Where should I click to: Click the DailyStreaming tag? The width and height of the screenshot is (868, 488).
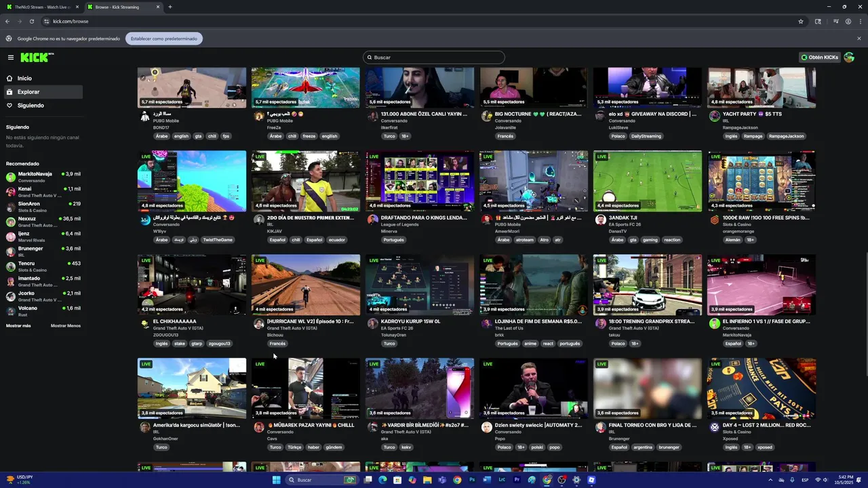(646, 136)
